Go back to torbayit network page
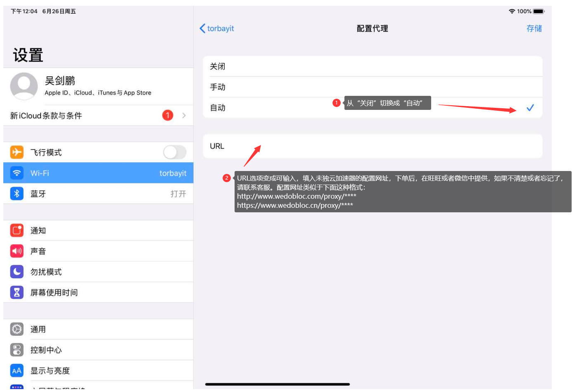The height and width of the screenshot is (392, 572). pyautogui.click(x=217, y=29)
